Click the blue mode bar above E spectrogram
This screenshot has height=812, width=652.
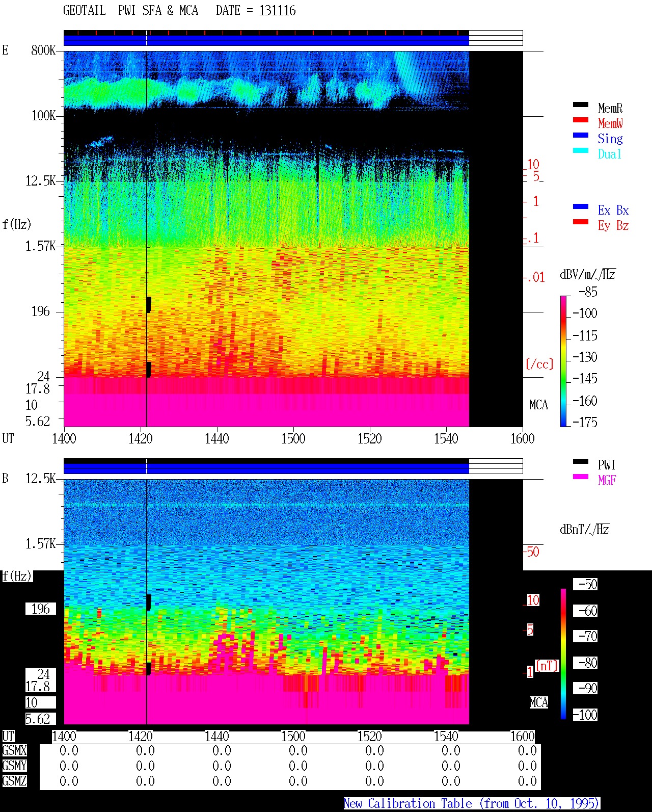tap(266, 40)
